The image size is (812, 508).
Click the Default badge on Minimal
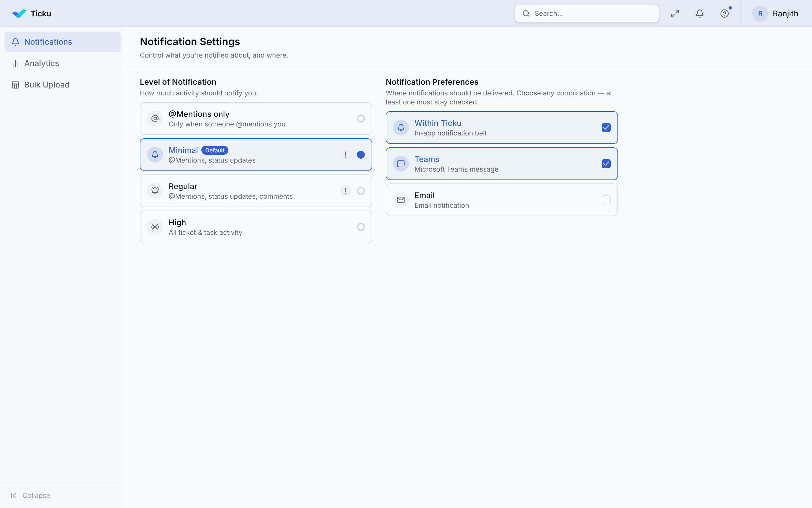pyautogui.click(x=215, y=150)
